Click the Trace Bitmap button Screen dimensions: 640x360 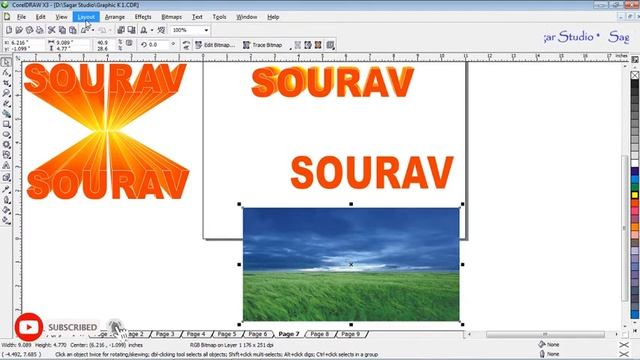point(262,45)
